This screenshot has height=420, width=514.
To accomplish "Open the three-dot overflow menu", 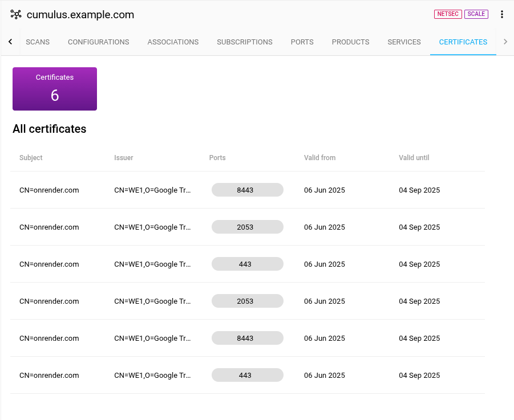I will 502,14.
